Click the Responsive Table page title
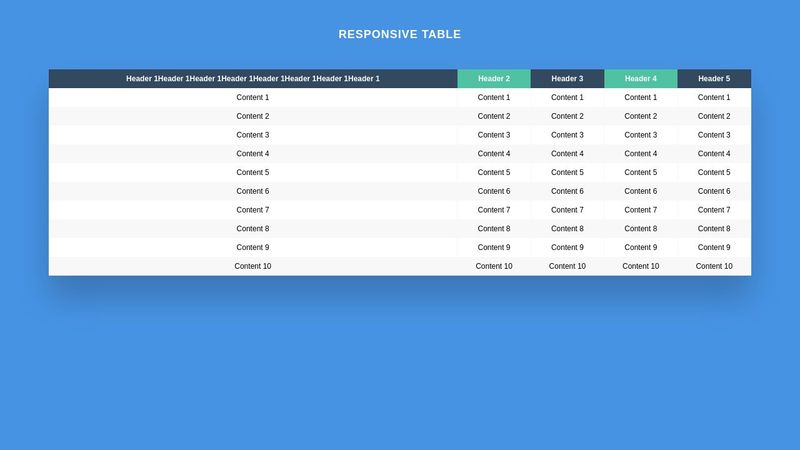 click(x=400, y=34)
